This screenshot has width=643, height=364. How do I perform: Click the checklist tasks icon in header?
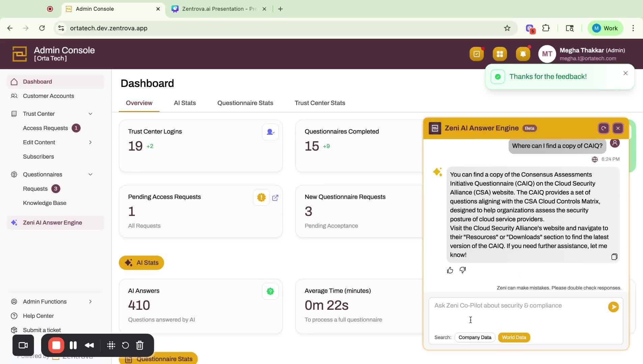pyautogui.click(x=476, y=54)
